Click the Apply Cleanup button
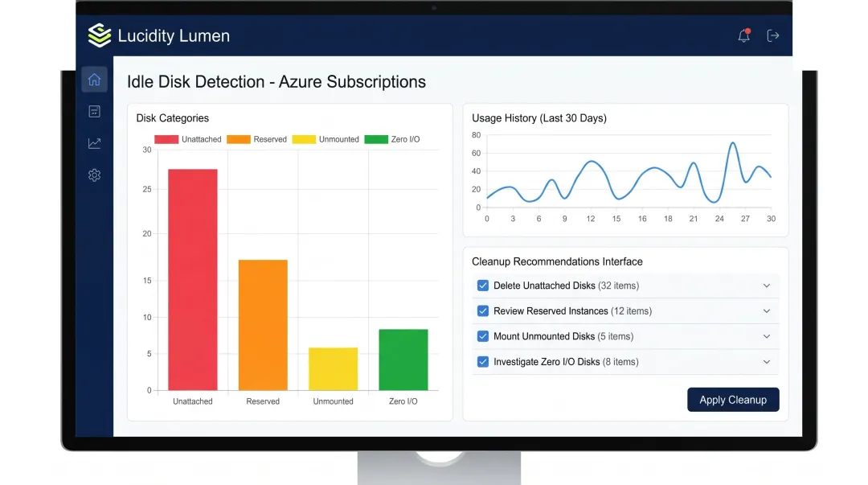Screen dimensions: 868x485 click(x=733, y=400)
